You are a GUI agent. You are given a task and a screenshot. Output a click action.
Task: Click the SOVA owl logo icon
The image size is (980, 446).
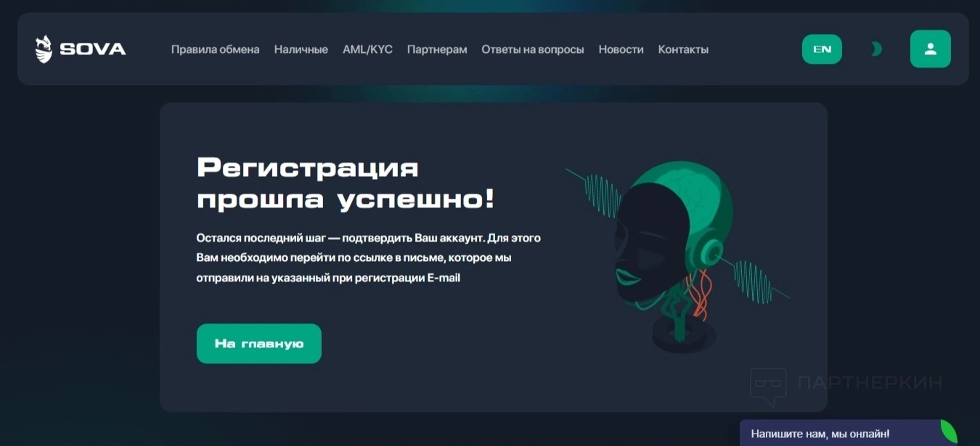point(44,49)
